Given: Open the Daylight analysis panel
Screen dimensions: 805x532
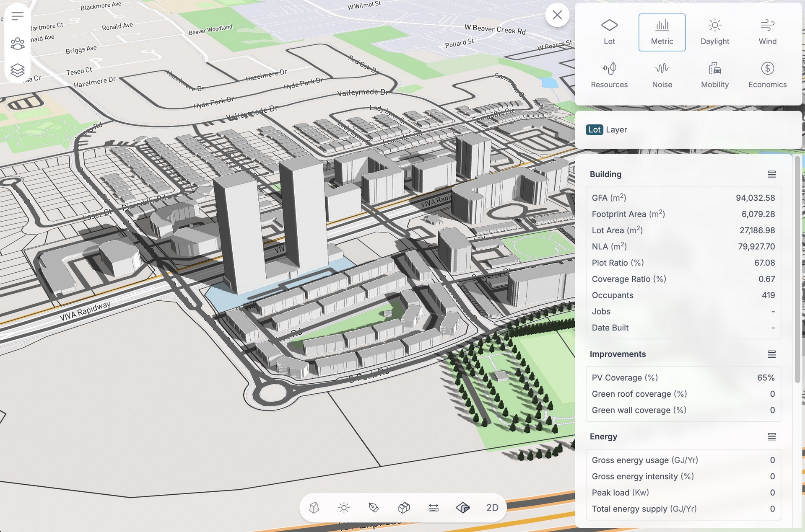Looking at the screenshot, I should (x=714, y=31).
